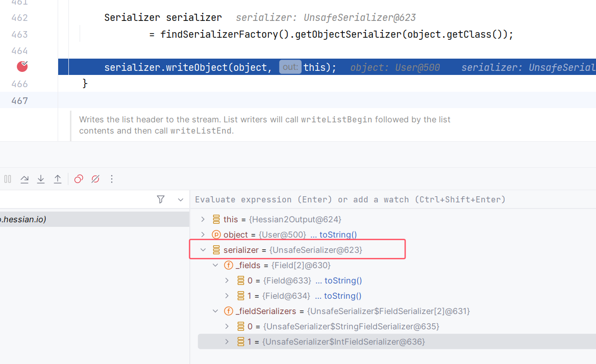The height and width of the screenshot is (364, 596).
Task: Expand the 'this' Hessian2Output variable
Action: pos(203,219)
